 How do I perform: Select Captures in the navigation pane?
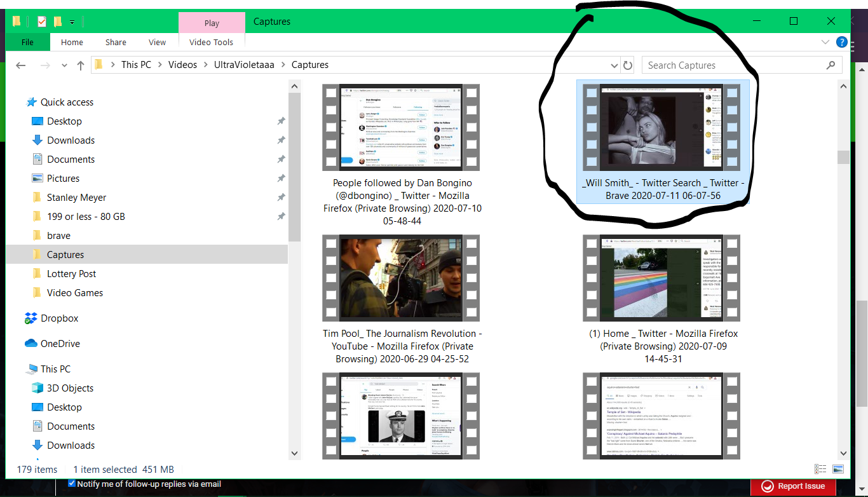pyautogui.click(x=147, y=255)
